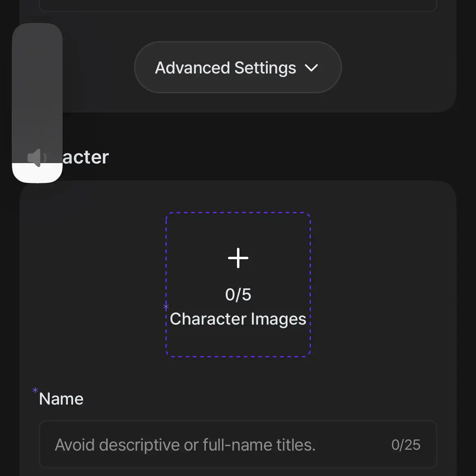Focus the Name input field
The height and width of the screenshot is (476, 476).
(238, 445)
